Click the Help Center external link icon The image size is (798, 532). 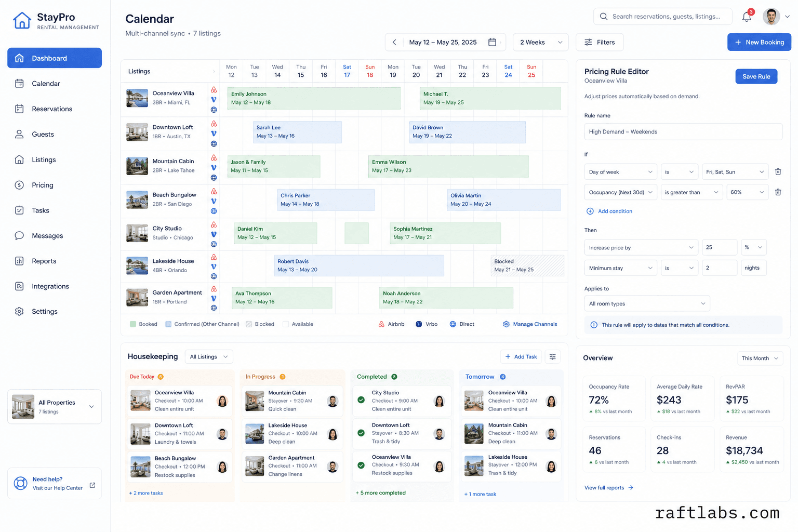point(92,485)
